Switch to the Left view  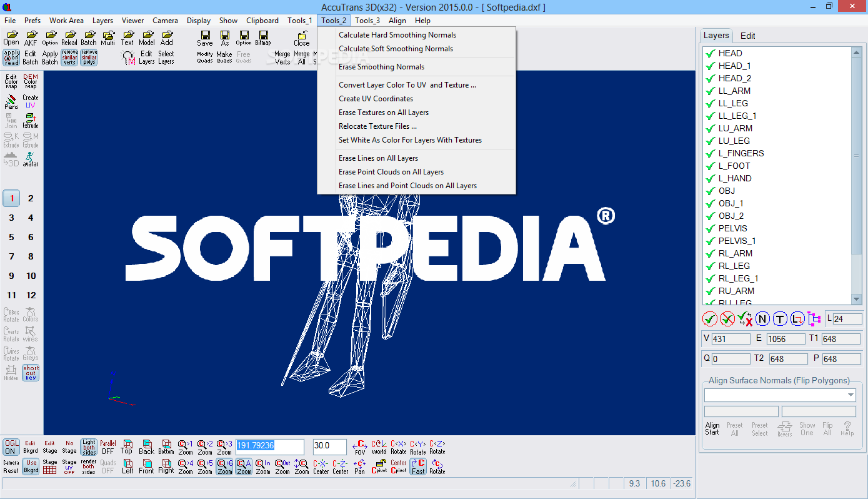click(127, 466)
